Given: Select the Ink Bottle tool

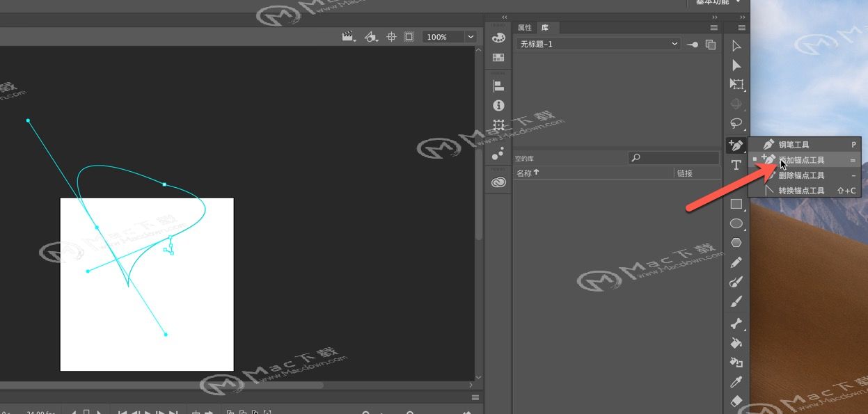Looking at the screenshot, I should [736, 363].
